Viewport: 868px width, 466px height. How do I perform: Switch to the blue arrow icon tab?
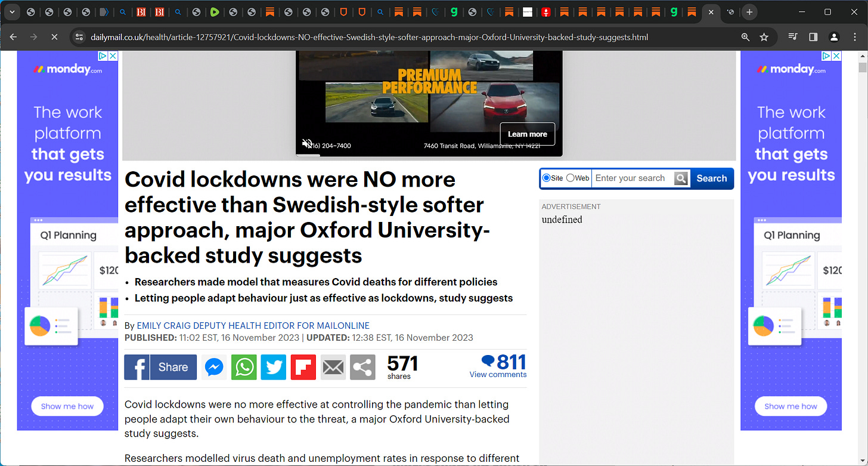click(x=104, y=12)
